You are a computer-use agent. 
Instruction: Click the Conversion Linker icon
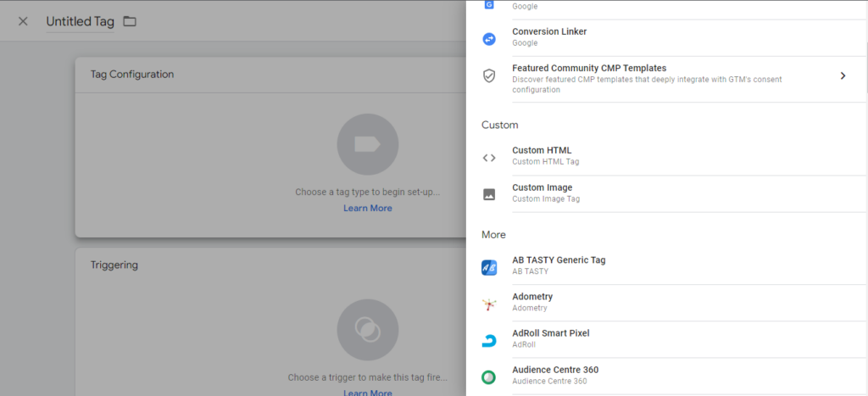coord(489,38)
